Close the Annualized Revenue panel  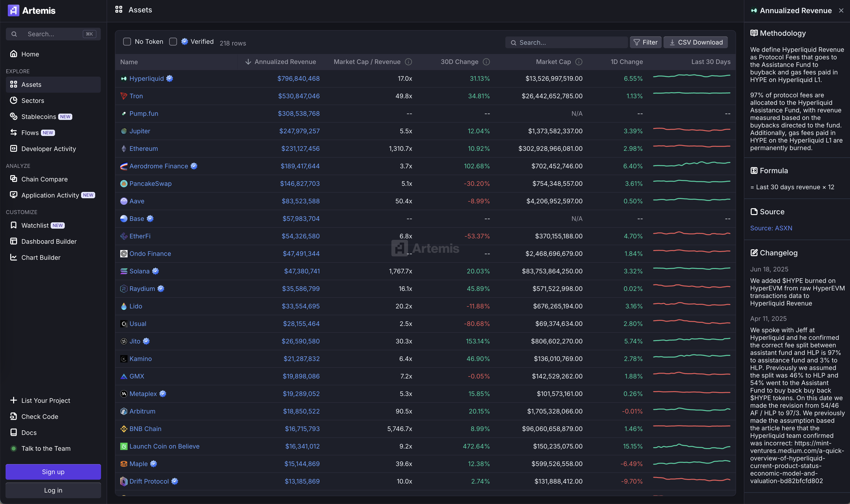841,10
